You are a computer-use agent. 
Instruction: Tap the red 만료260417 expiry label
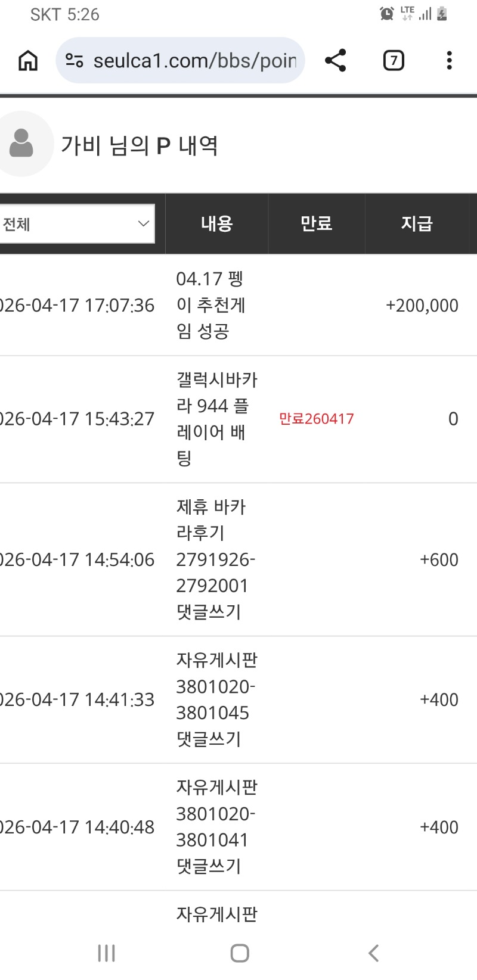pyautogui.click(x=316, y=419)
